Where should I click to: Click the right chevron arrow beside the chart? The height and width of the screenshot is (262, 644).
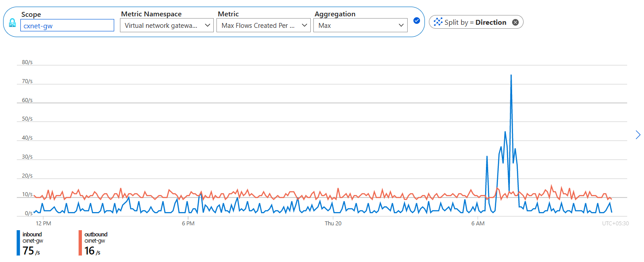[x=638, y=135]
